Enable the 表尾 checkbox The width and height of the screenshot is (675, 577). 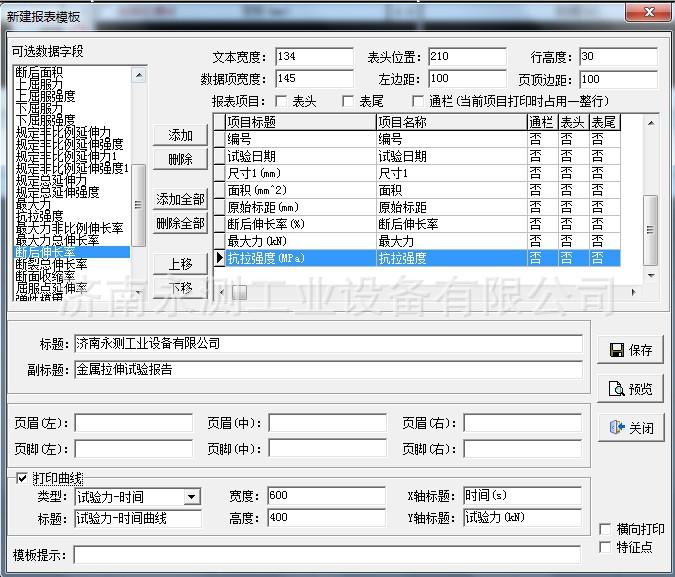point(348,101)
